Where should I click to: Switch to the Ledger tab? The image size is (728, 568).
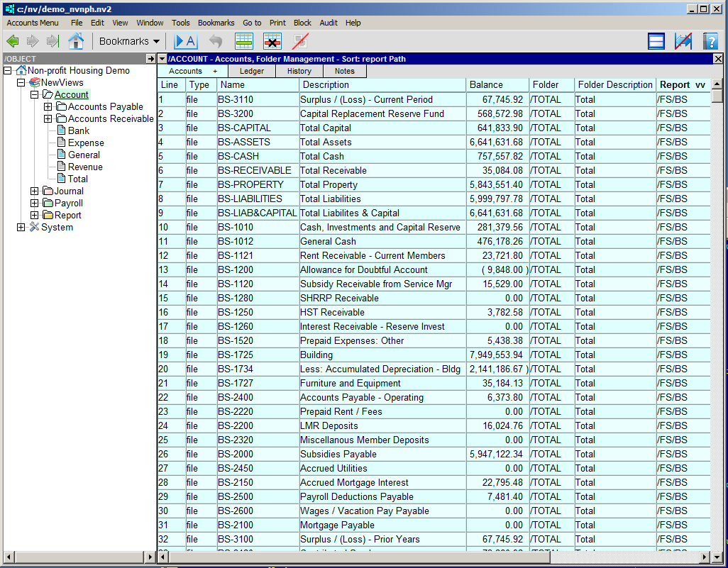[252, 71]
